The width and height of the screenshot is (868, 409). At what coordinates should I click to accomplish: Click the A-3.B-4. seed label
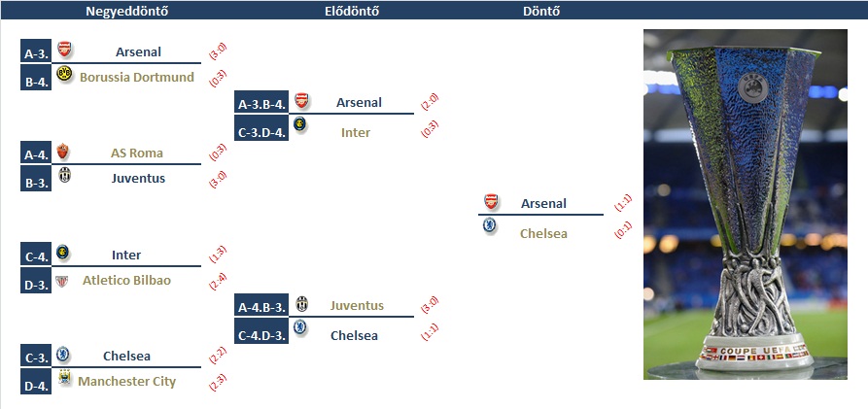click(x=261, y=103)
